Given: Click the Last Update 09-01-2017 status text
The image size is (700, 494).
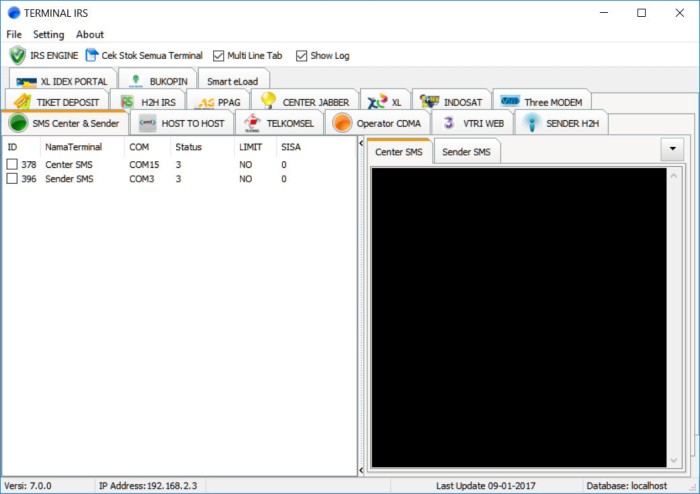Looking at the screenshot, I should point(486,486).
